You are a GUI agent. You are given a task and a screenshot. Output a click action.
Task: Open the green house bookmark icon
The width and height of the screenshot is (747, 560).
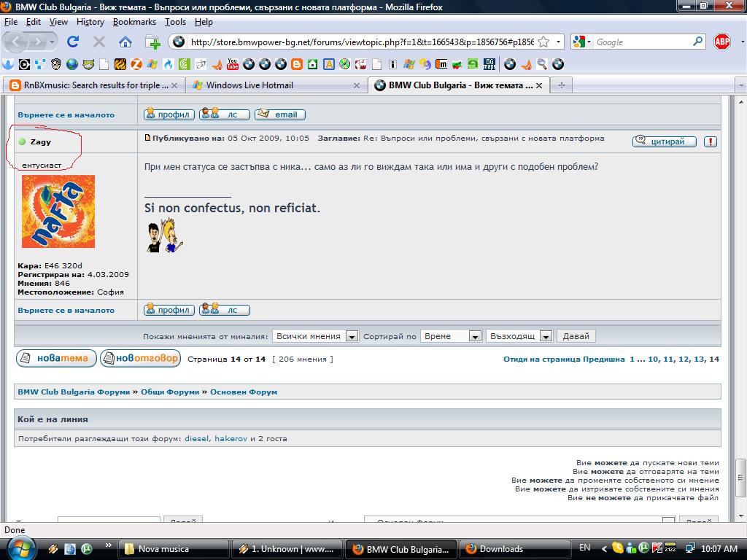312,64
